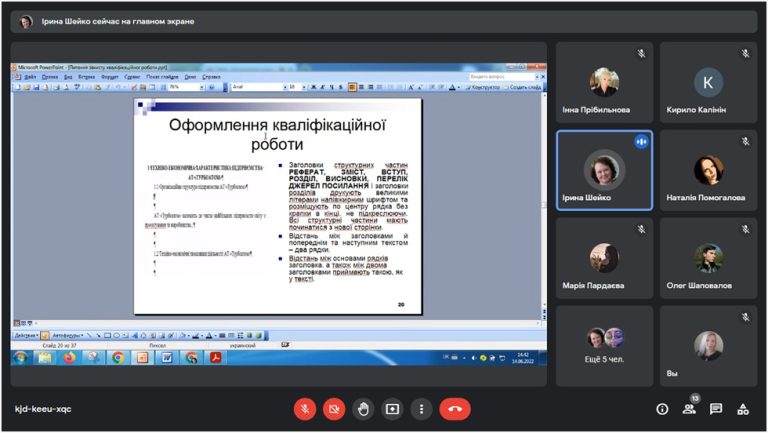Open Word from the taskbar

(x=167, y=358)
